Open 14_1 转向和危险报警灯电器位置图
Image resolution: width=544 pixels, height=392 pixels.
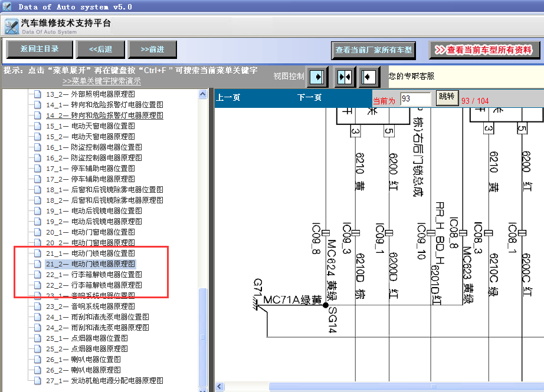pos(104,105)
